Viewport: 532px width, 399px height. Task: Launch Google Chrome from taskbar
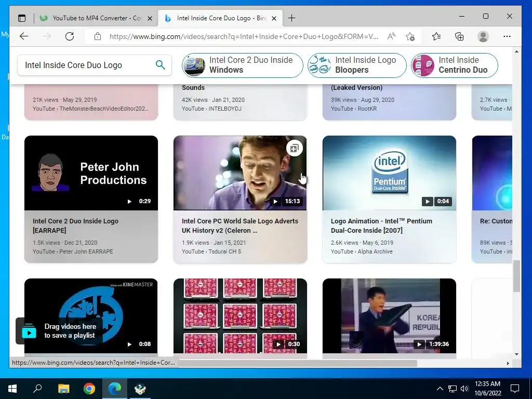pos(89,389)
